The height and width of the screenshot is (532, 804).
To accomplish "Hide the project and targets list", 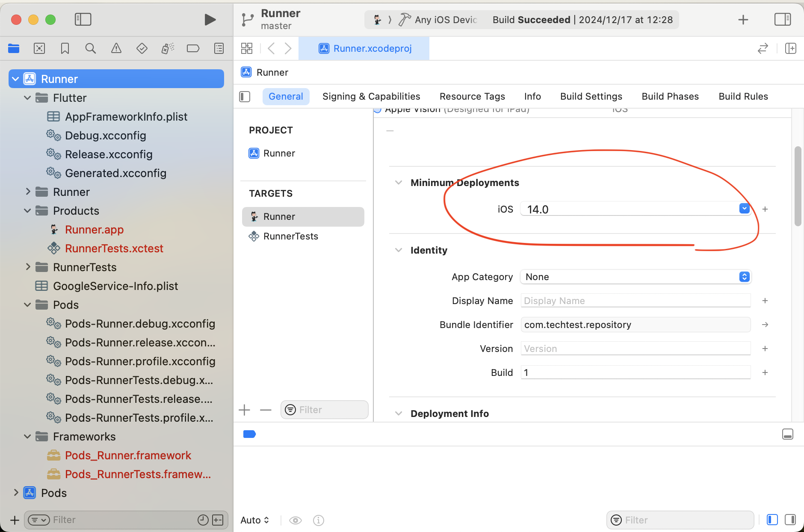I will click(245, 97).
